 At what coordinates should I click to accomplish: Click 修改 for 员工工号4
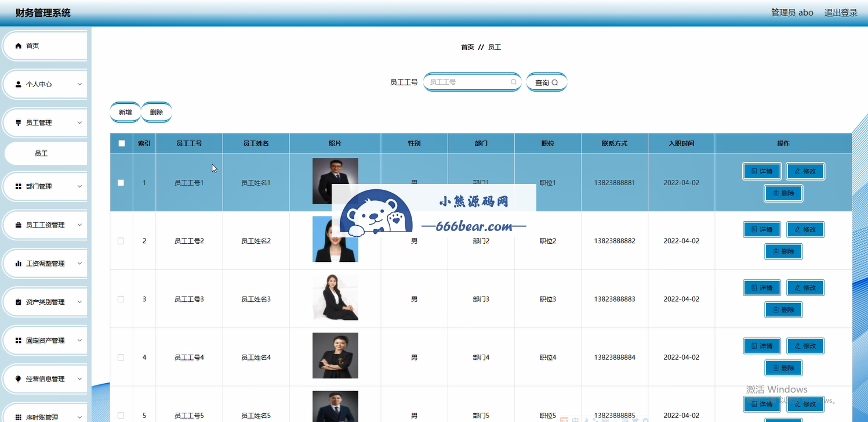click(x=805, y=346)
